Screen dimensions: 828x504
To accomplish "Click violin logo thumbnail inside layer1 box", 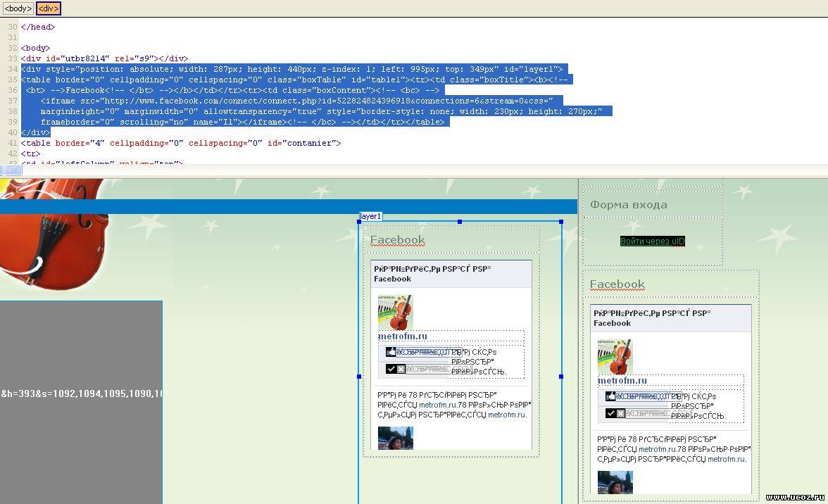I will click(x=395, y=312).
